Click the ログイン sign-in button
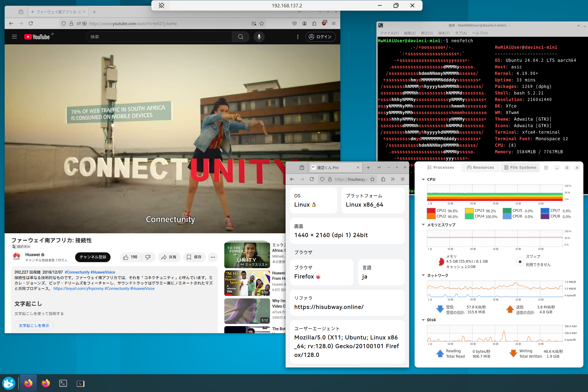This screenshot has height=392, width=588. tap(320, 37)
